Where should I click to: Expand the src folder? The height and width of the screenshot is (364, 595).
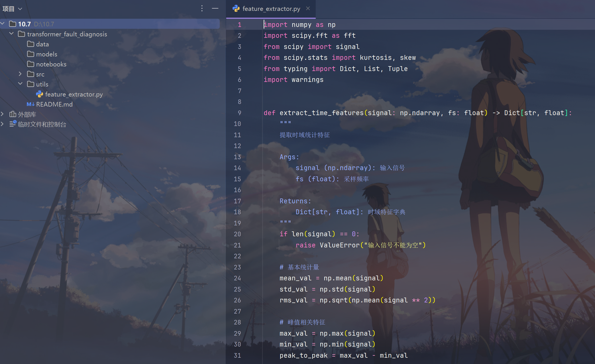(20, 74)
